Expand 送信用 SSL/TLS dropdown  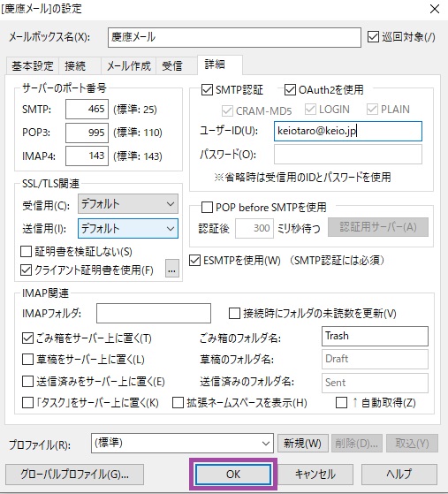click(128, 228)
